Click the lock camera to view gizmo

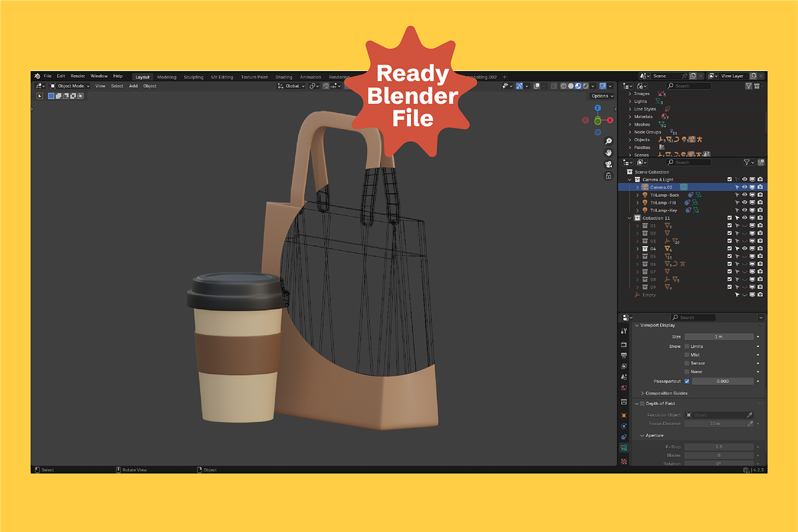[608, 176]
